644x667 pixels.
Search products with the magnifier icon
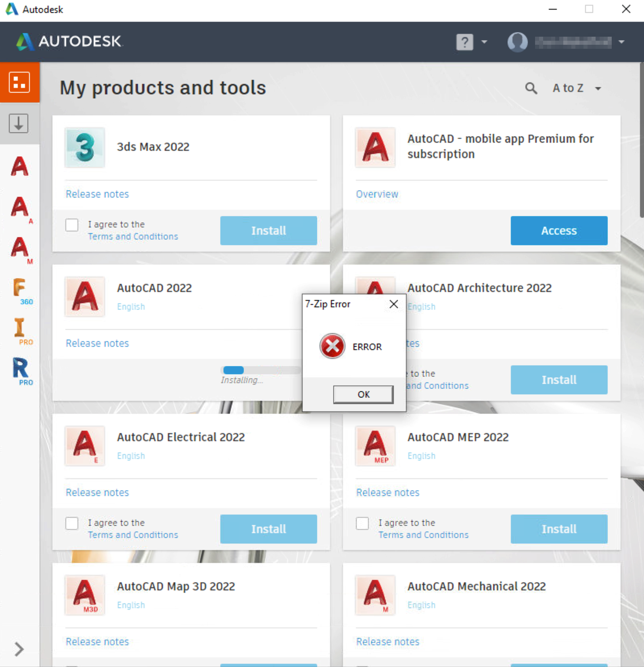tap(531, 88)
